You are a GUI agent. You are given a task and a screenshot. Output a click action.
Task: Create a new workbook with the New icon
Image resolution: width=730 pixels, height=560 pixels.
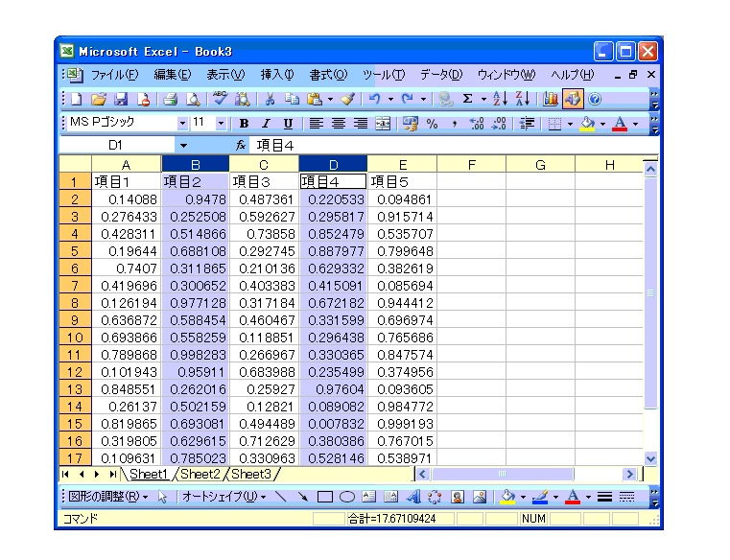click(77, 99)
